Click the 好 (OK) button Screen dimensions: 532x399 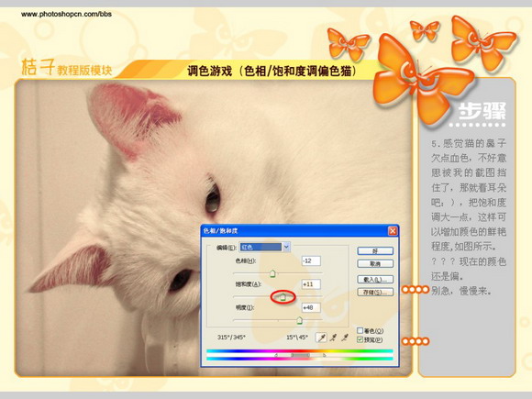coord(375,251)
